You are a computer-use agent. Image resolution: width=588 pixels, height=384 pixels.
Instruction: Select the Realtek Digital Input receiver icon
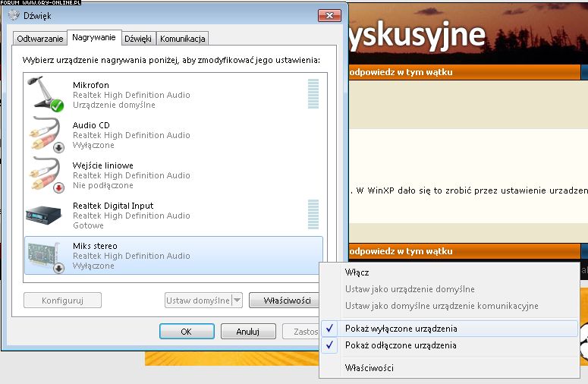pyautogui.click(x=43, y=216)
